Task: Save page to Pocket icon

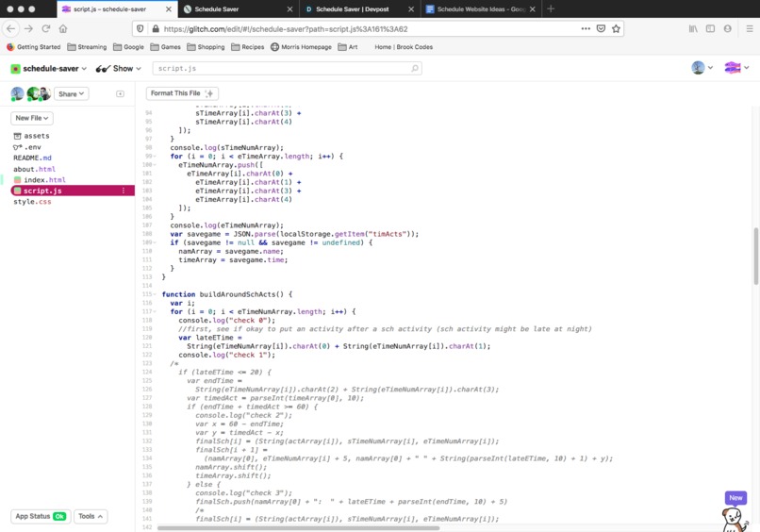Action: pyautogui.click(x=601, y=28)
